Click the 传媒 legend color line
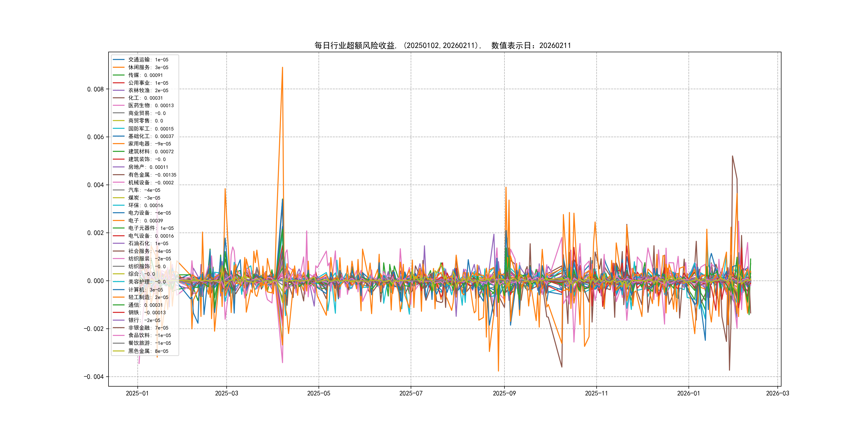The width and height of the screenshot is (868, 434). click(x=119, y=75)
